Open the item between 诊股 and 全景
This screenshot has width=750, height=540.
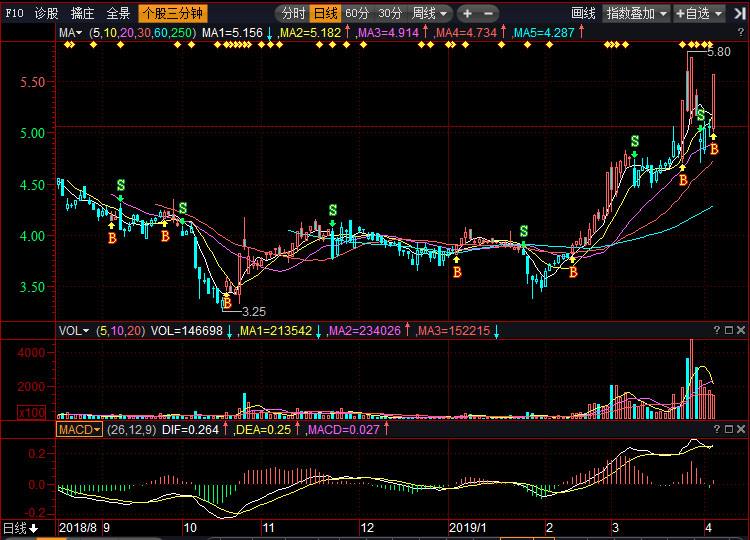pos(82,13)
